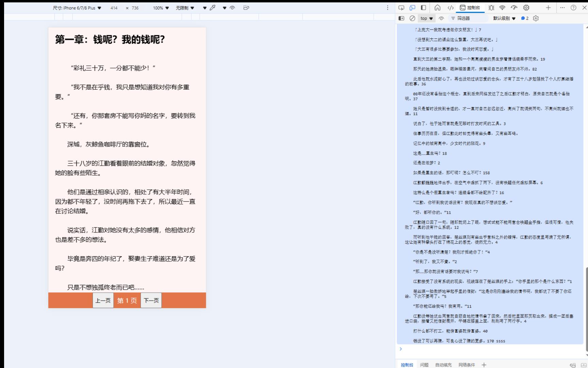588x368 pixels.
Task: Add a drawer tool with plus icon
Action: (x=484, y=365)
